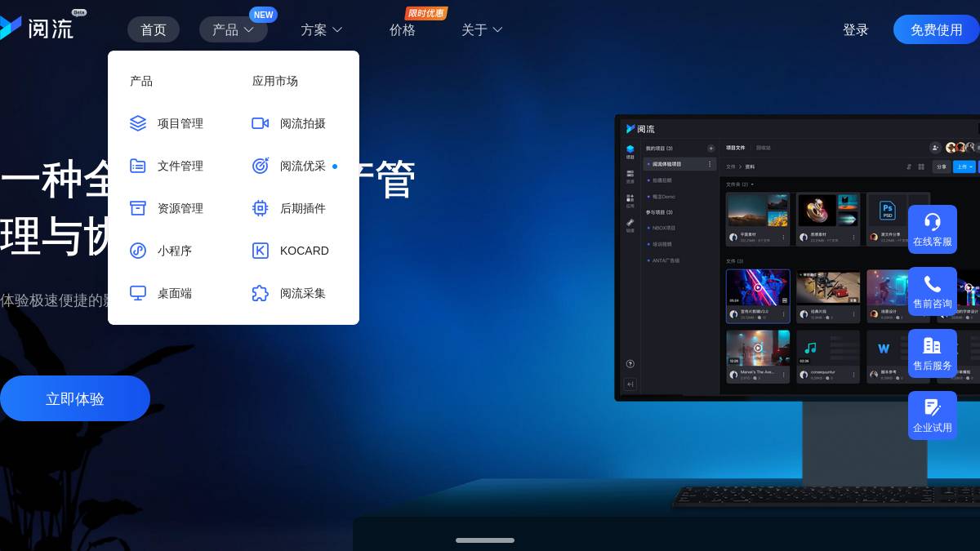980x551 pixels.
Task: Open the 价格 pricing page
Action: (x=403, y=29)
